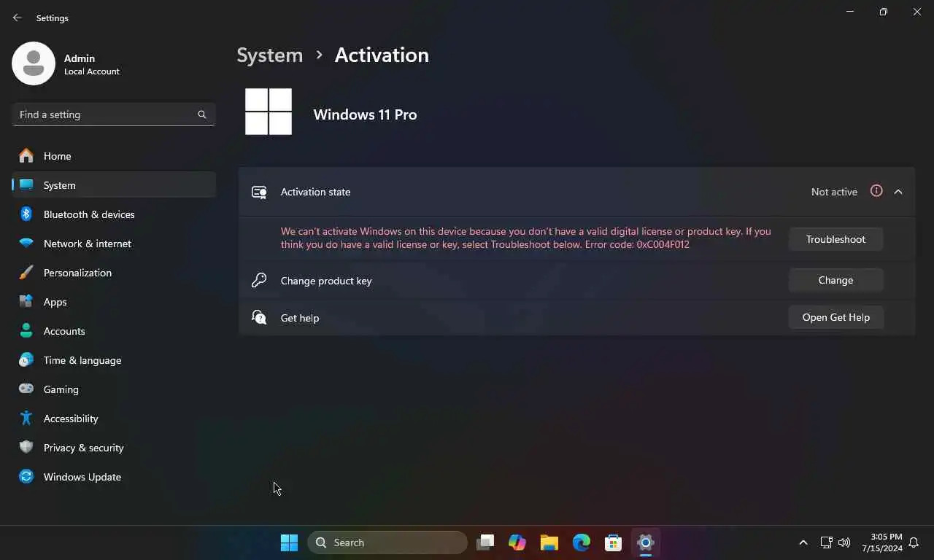Open File Explorer from the taskbar
Viewport: 934px width, 560px height.
[x=549, y=542]
